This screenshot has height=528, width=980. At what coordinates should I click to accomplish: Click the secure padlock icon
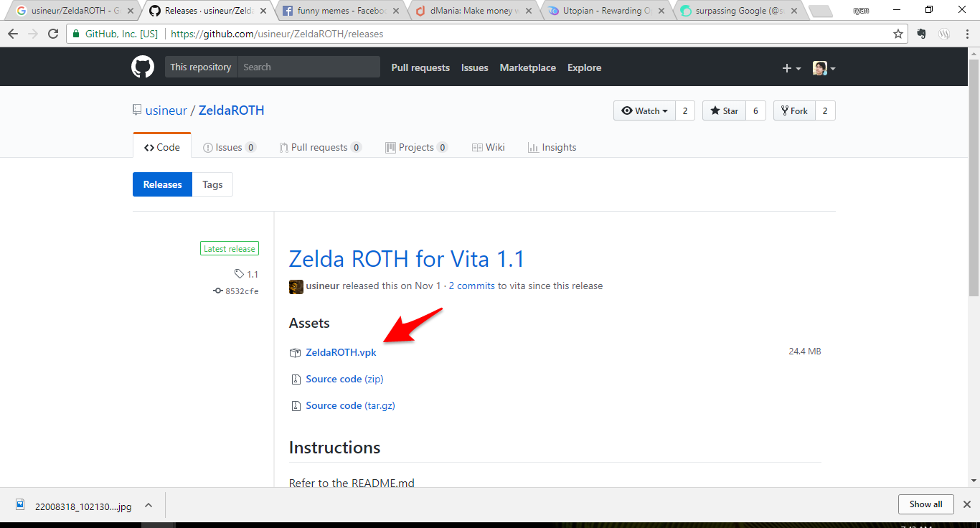76,34
